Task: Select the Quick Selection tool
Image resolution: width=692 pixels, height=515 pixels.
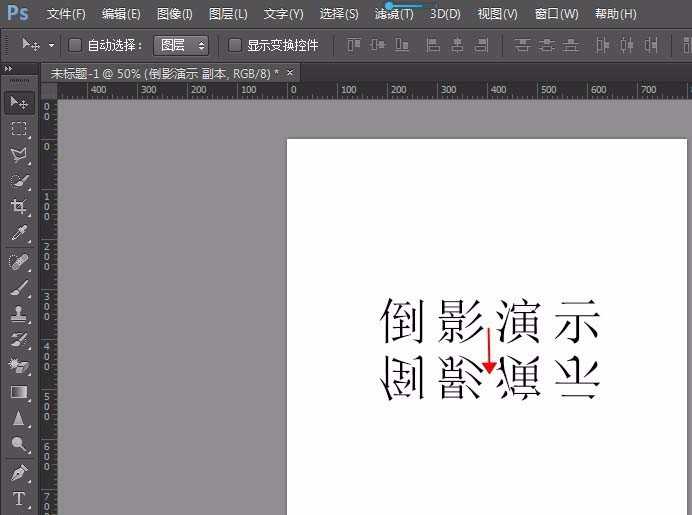Action: click(x=19, y=180)
